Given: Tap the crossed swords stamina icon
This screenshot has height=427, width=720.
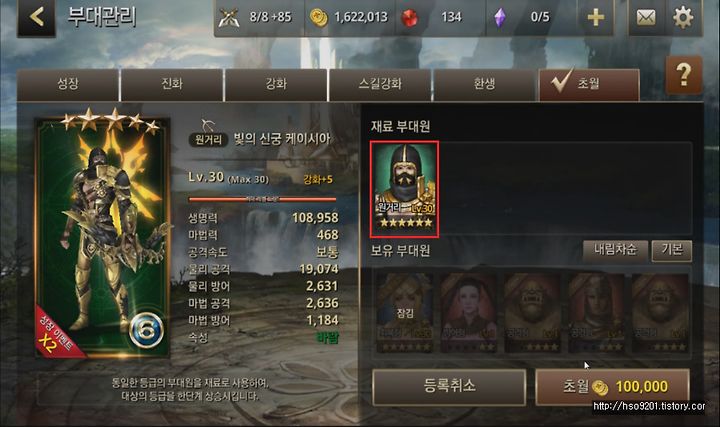Looking at the screenshot, I should coord(229,18).
